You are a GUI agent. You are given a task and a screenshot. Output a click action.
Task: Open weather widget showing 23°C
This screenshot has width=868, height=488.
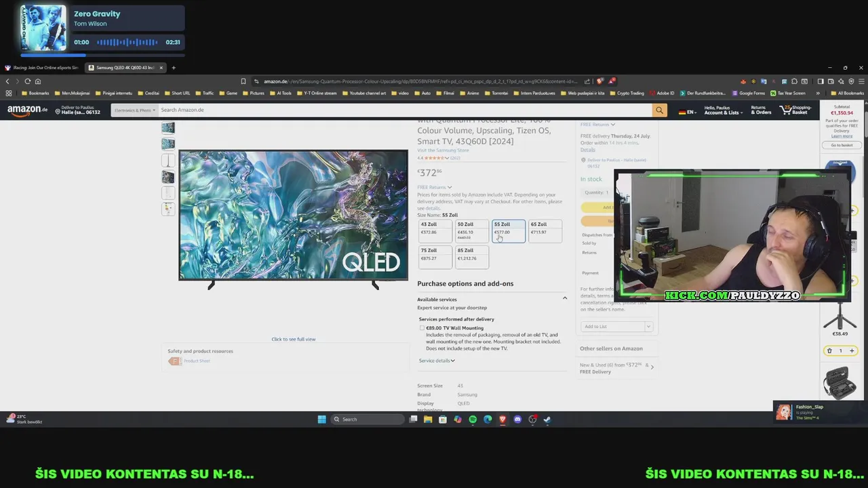(24, 419)
